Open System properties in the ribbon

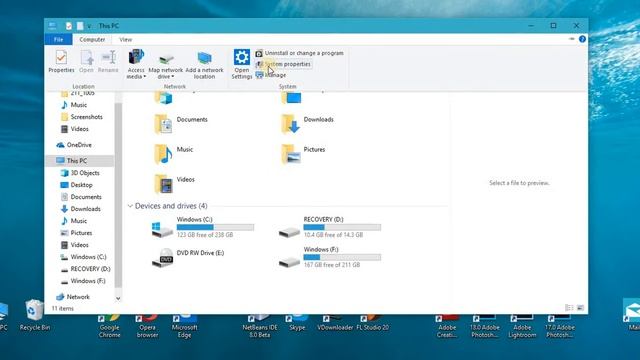coord(283,64)
